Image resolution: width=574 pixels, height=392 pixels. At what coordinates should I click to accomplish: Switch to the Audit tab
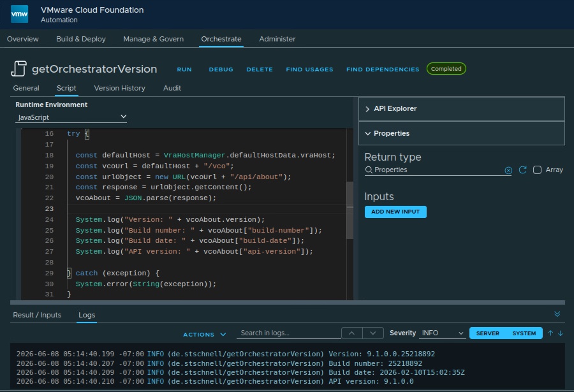click(172, 88)
